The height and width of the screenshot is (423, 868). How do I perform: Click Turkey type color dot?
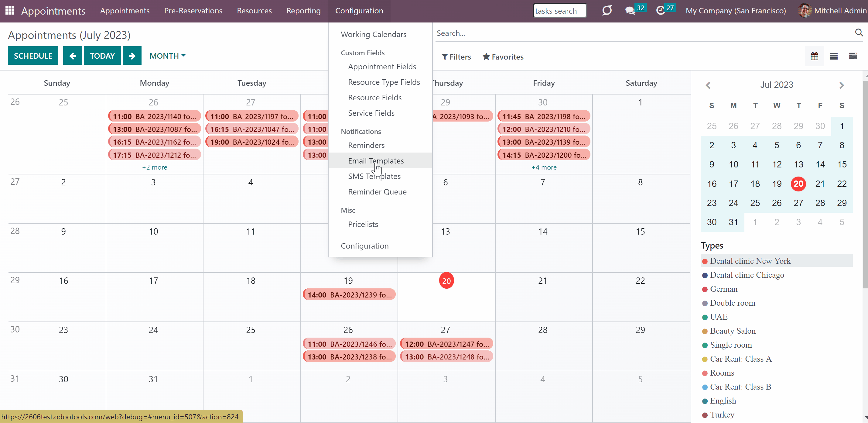[x=705, y=415]
